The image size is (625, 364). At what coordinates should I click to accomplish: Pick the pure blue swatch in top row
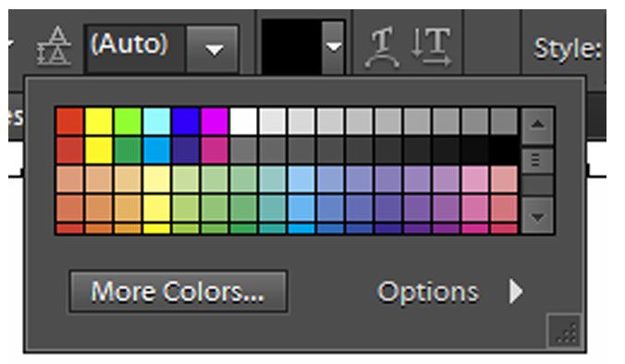[x=185, y=121]
